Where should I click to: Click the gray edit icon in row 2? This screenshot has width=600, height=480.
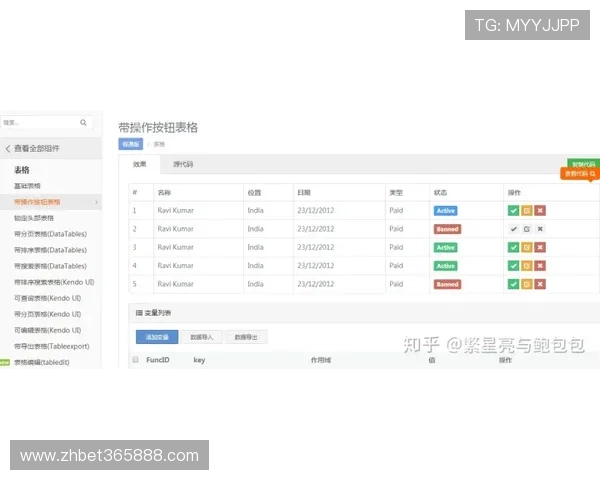[527, 229]
